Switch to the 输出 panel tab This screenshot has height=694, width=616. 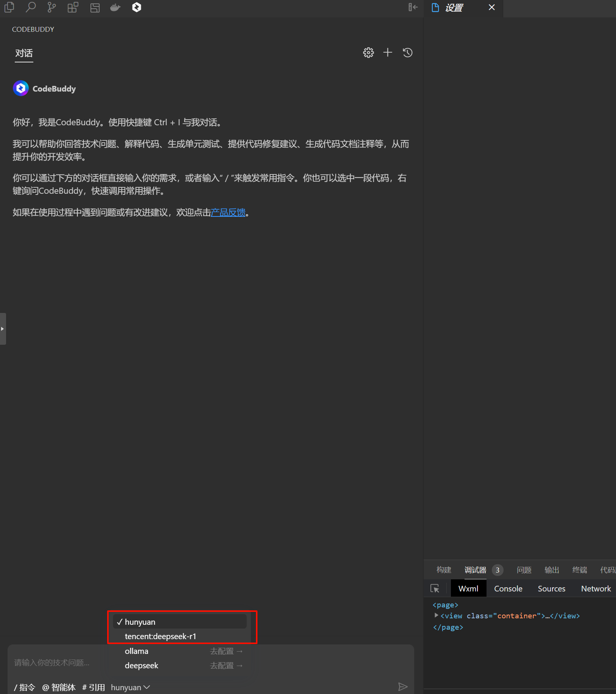coord(552,570)
